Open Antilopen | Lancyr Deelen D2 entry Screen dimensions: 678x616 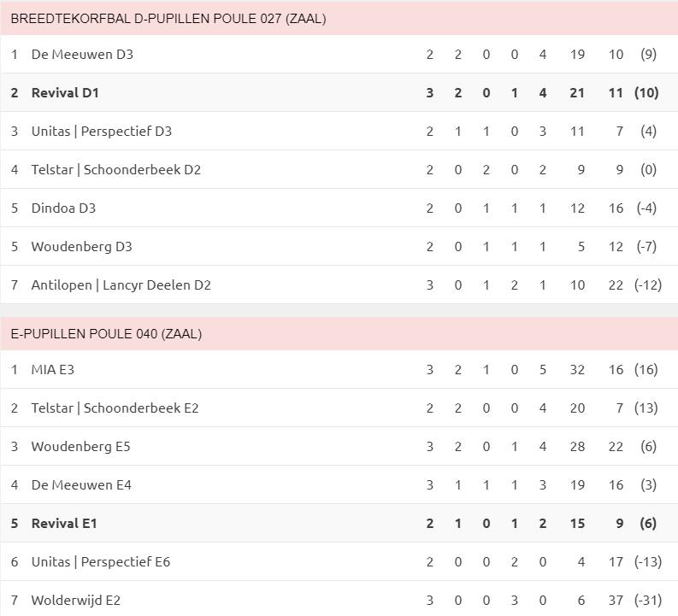(x=121, y=285)
